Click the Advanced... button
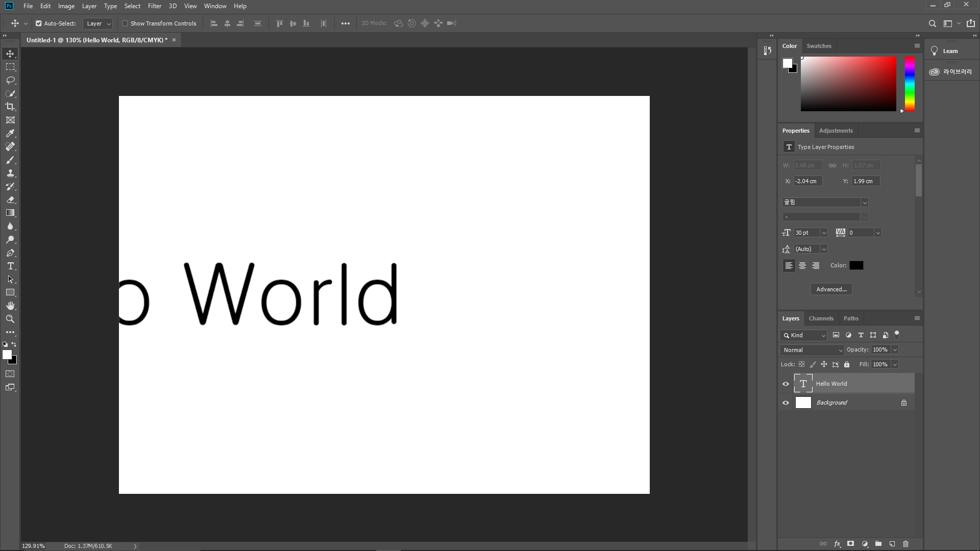This screenshot has height=551, width=980. pyautogui.click(x=831, y=289)
